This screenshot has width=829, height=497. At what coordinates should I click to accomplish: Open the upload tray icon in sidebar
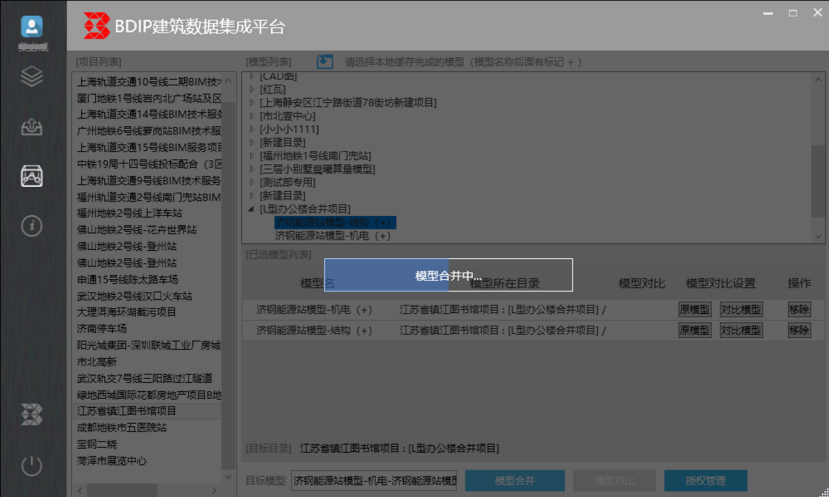point(32,126)
